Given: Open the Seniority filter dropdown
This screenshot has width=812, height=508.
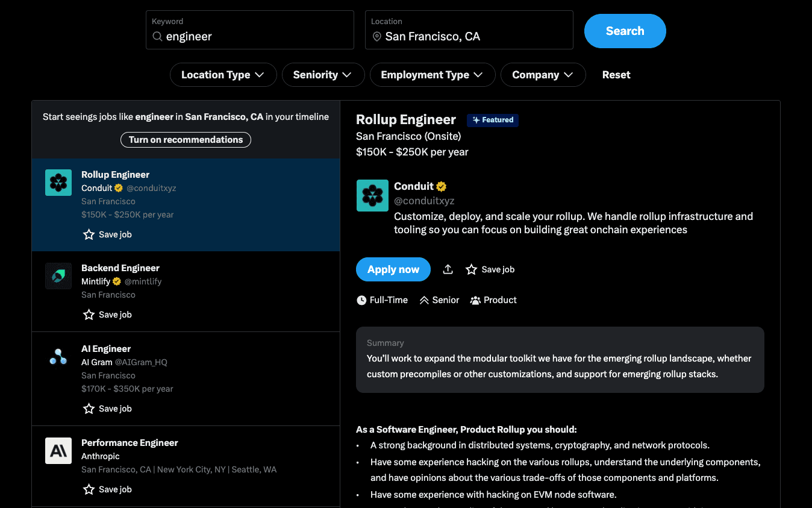Looking at the screenshot, I should [322, 75].
